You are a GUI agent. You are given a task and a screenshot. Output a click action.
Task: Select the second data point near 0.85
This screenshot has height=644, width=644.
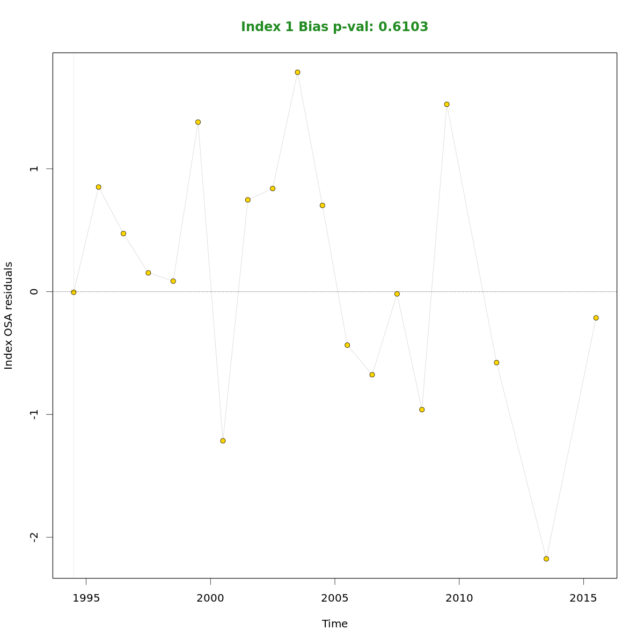(x=99, y=187)
